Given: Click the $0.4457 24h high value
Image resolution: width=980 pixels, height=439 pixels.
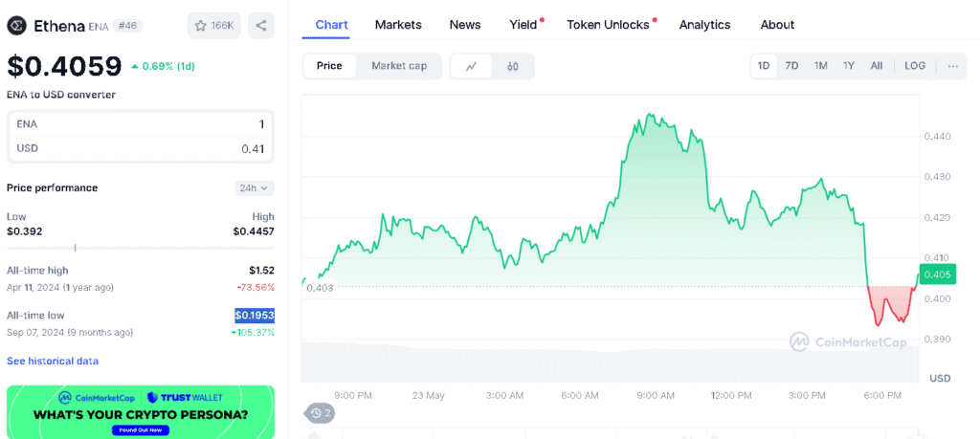Looking at the screenshot, I should tap(254, 231).
